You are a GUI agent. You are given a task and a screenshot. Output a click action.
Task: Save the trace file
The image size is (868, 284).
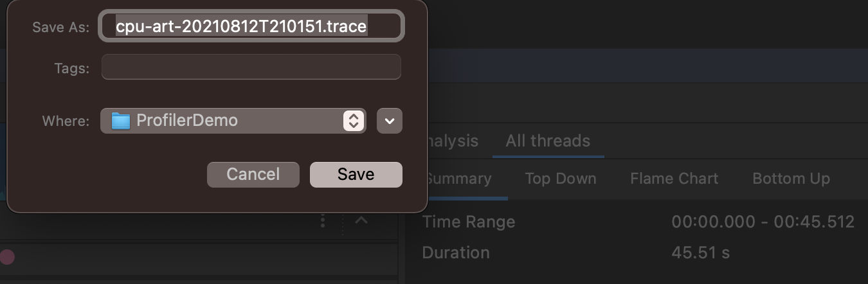[x=356, y=174]
